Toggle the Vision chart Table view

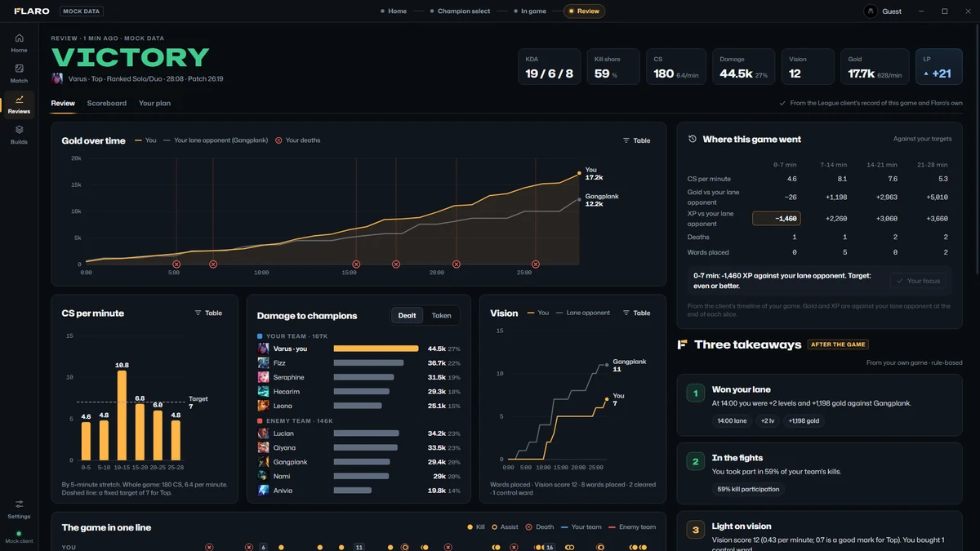coord(637,313)
